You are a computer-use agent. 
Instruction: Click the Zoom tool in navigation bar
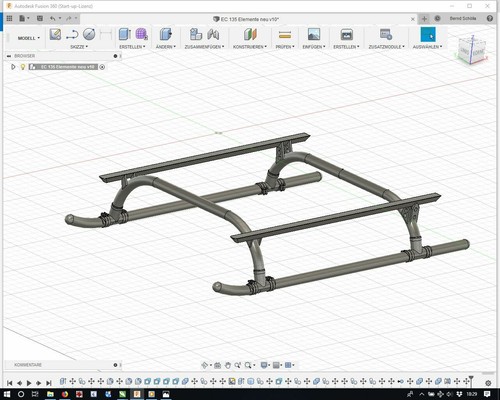(238, 365)
